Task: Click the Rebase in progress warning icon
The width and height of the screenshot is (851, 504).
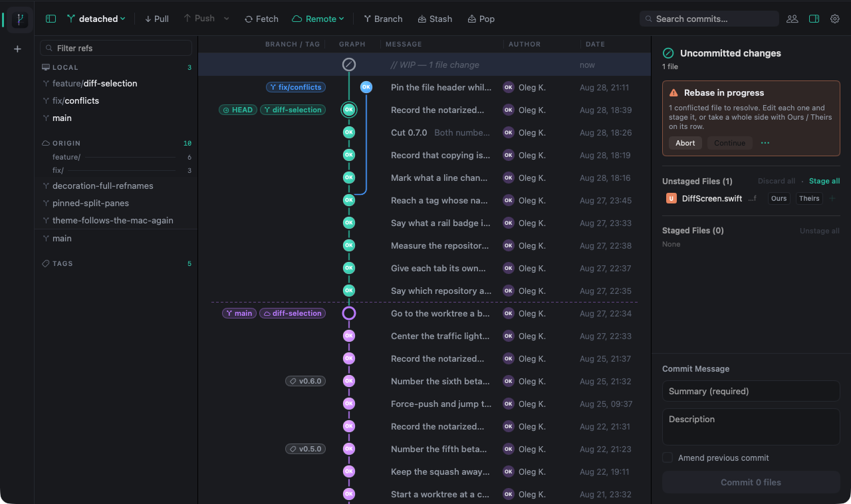Action: coord(674,93)
